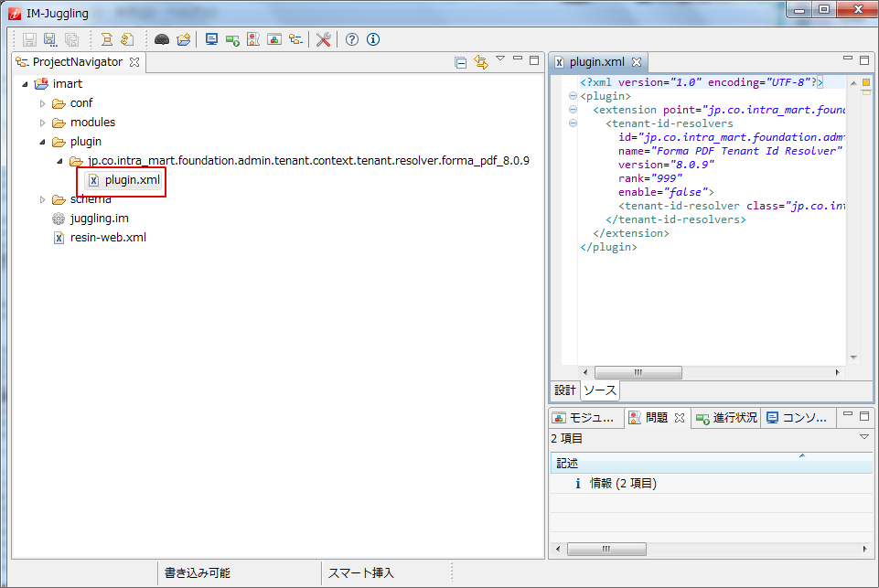Select resin-web.xml in the project tree

[107, 238]
